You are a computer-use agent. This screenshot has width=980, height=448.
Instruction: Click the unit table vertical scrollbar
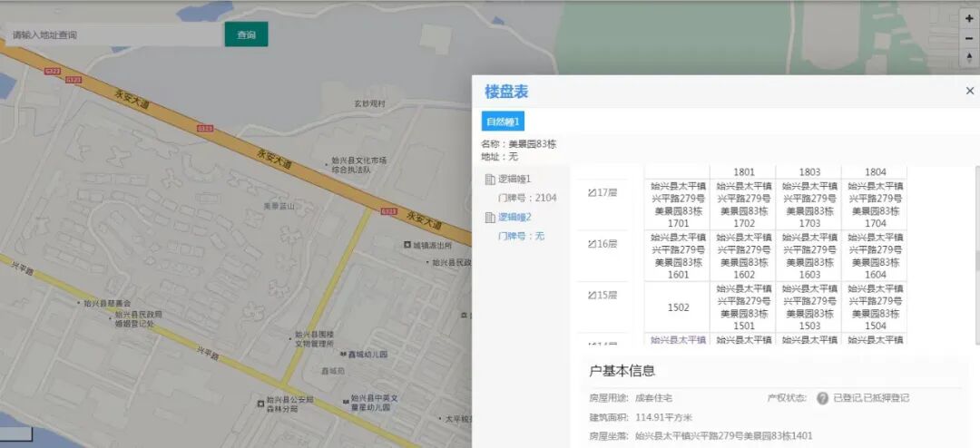point(977,255)
